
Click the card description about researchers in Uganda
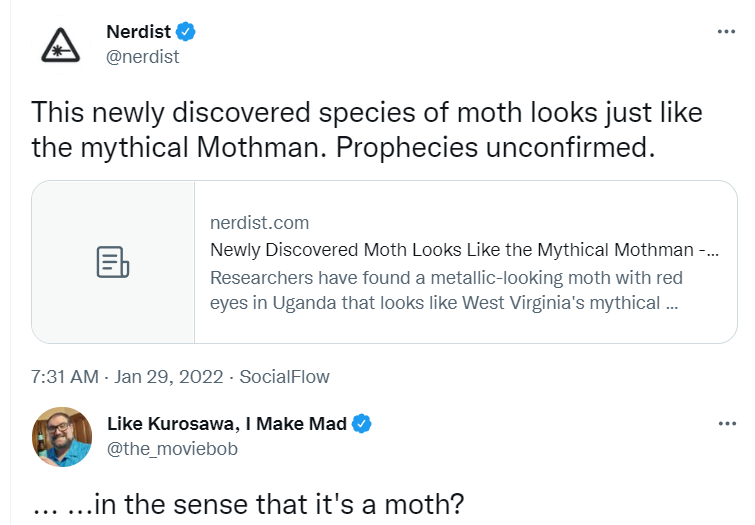coord(446,290)
